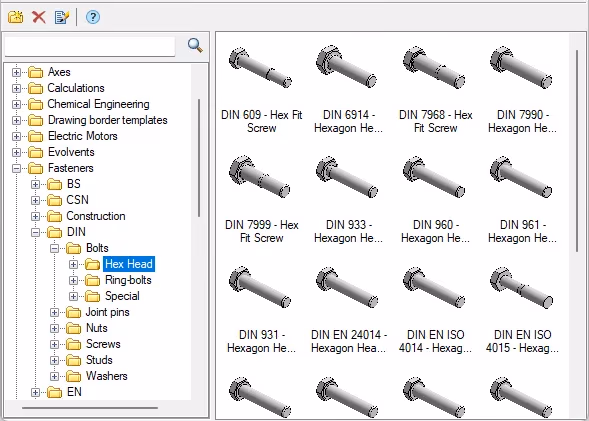Viewport: 589px width, 421px height.
Task: Open help with the question mark icon
Action: click(93, 17)
